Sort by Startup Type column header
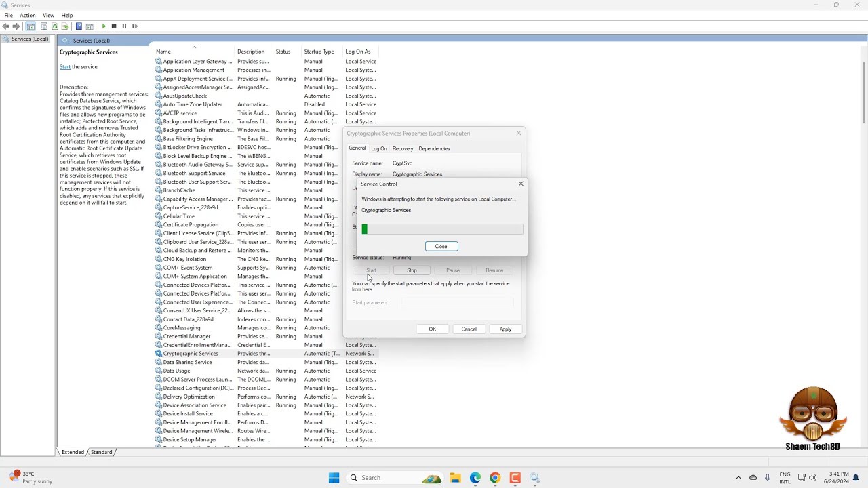 [x=322, y=52]
